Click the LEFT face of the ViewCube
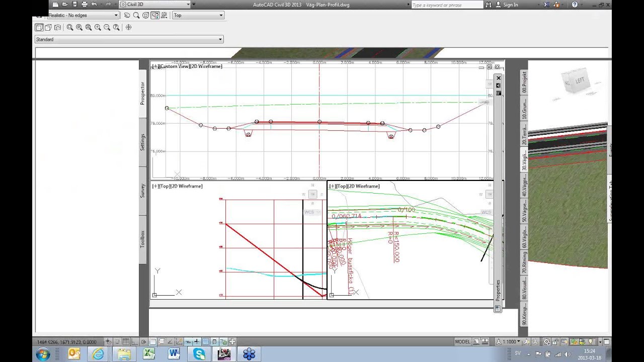644x362 pixels. click(580, 81)
